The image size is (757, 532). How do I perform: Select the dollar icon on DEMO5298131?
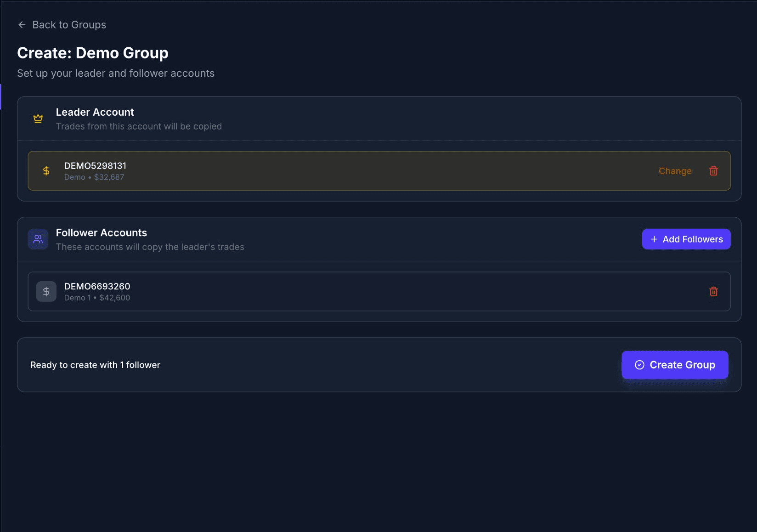[46, 170]
